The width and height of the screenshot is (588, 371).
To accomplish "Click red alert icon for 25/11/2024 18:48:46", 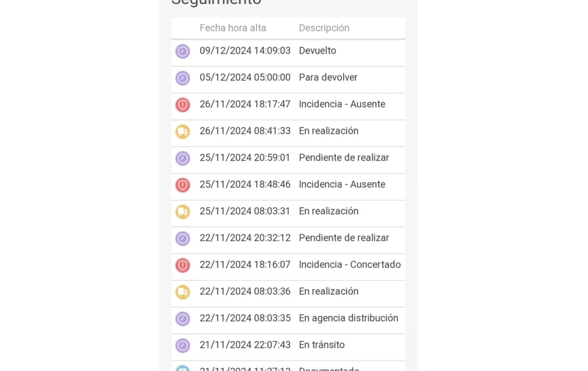I will [x=183, y=185].
